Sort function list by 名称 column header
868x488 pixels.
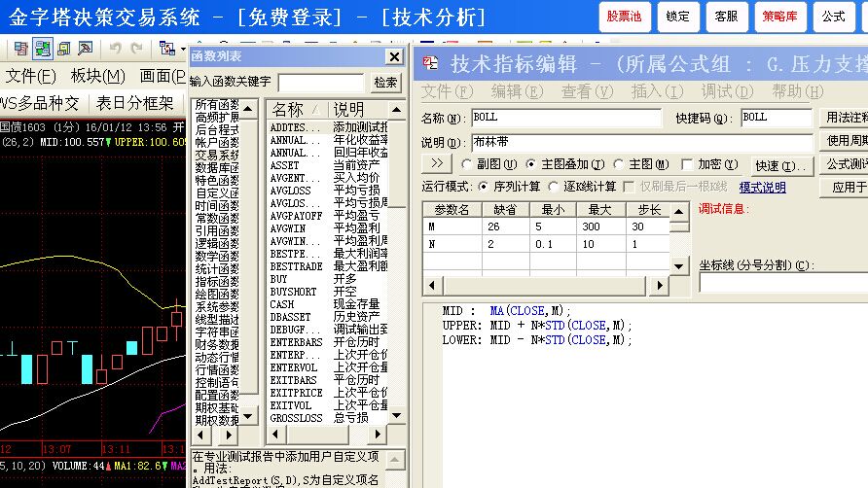[x=296, y=110]
